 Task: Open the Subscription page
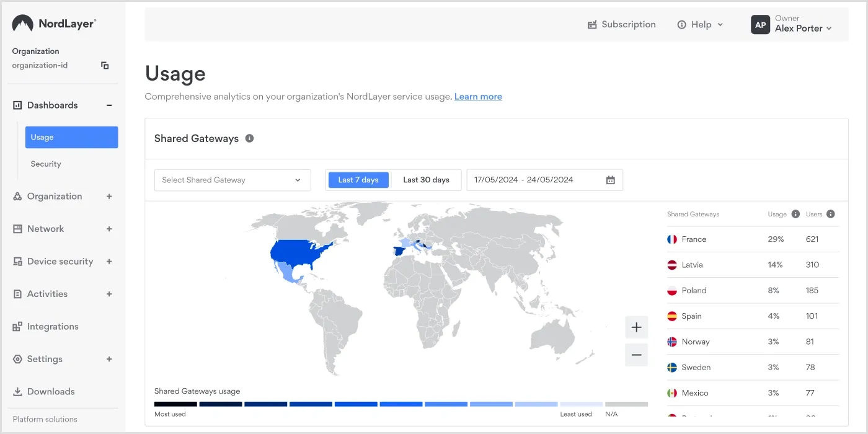621,24
